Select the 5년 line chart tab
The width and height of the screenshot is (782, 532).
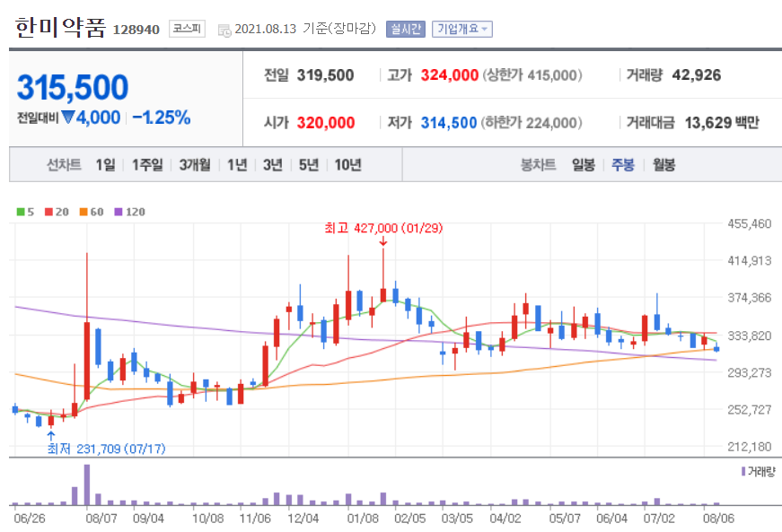(x=309, y=165)
